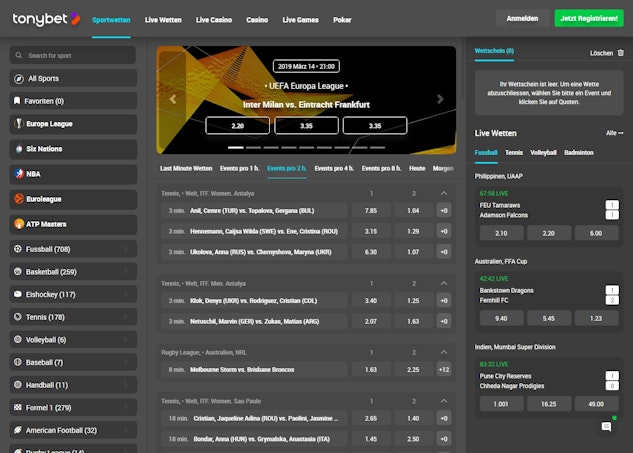Expand Volleyball (6) chevron
The height and width of the screenshot is (453, 633).
[x=126, y=340]
